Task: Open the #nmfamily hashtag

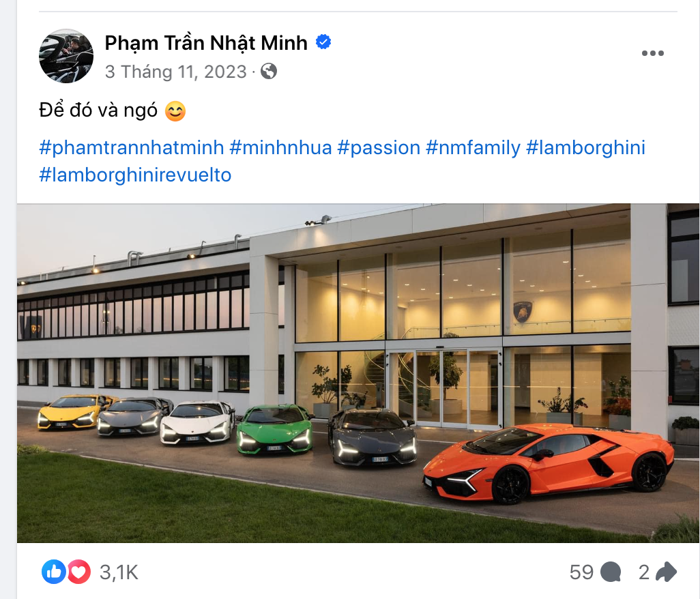Action: 473,147
